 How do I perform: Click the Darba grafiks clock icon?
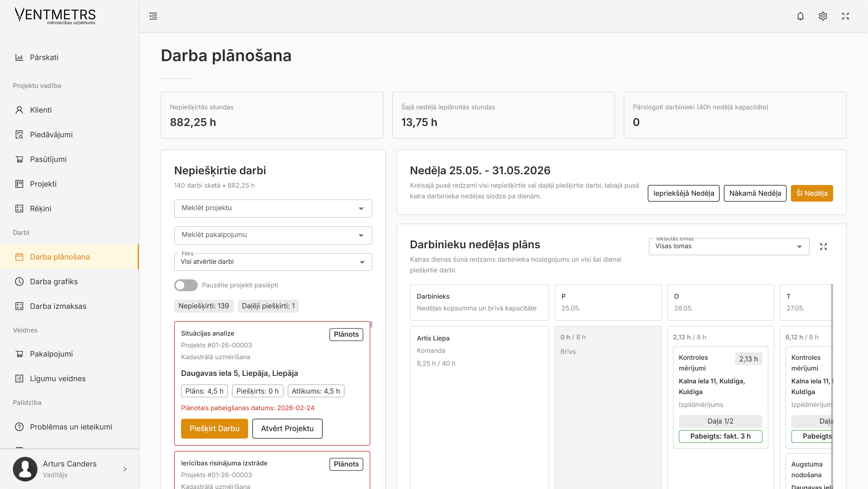[x=19, y=281]
